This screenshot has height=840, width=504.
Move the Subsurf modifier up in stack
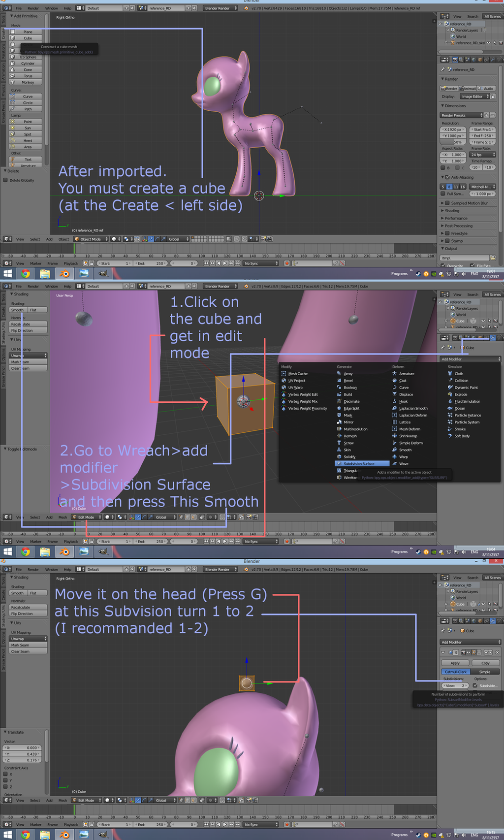click(x=486, y=652)
